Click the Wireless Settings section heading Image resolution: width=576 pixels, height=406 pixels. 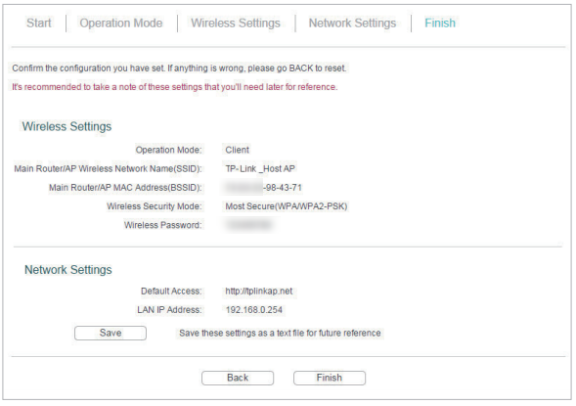66,126
